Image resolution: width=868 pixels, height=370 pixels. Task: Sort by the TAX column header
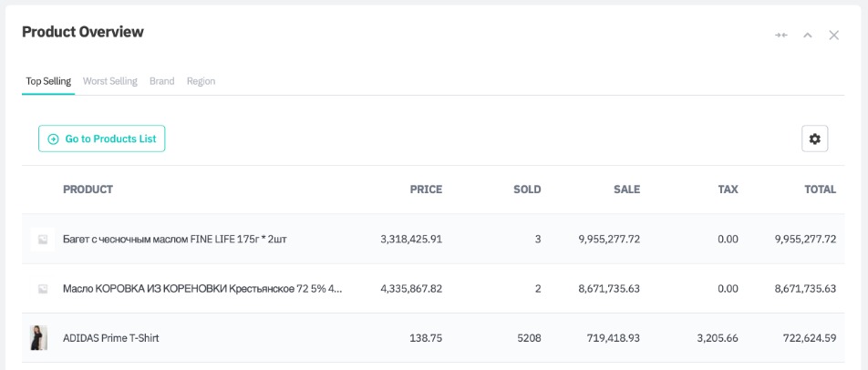coord(728,190)
